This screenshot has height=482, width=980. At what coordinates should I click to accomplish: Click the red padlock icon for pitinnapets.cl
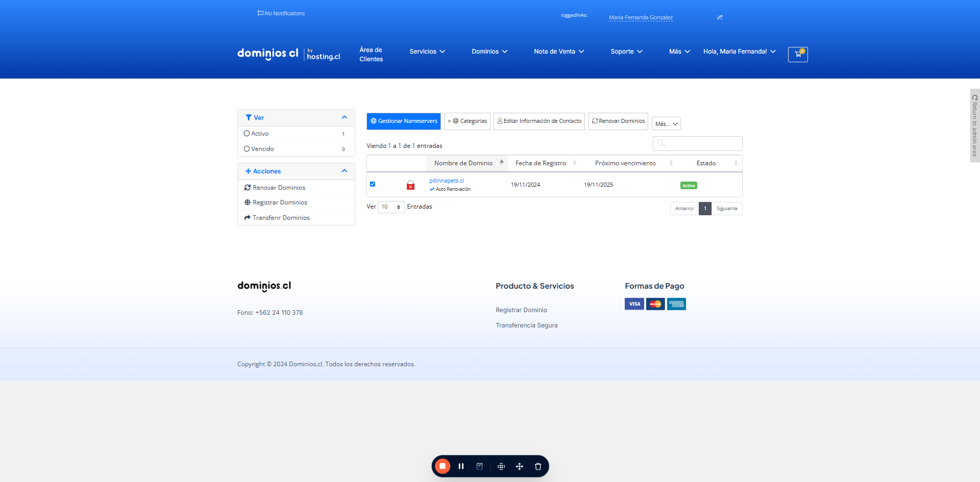[x=410, y=185]
